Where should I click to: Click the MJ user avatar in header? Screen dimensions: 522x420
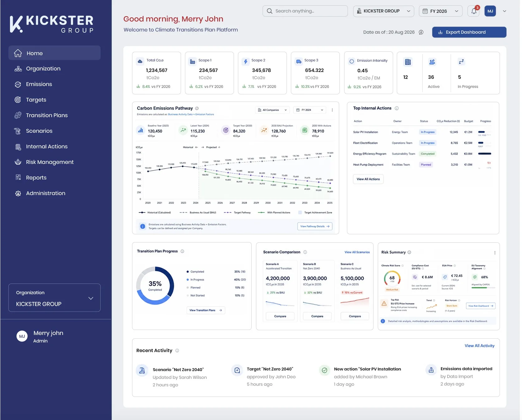(x=490, y=11)
